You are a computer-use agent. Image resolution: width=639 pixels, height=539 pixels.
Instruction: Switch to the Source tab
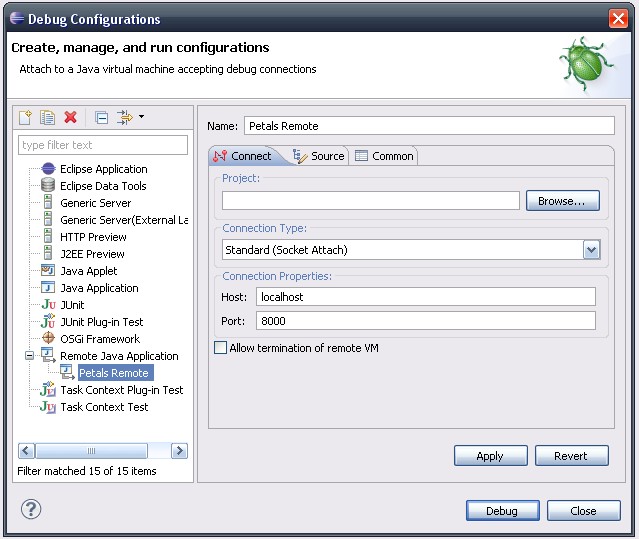[318, 156]
